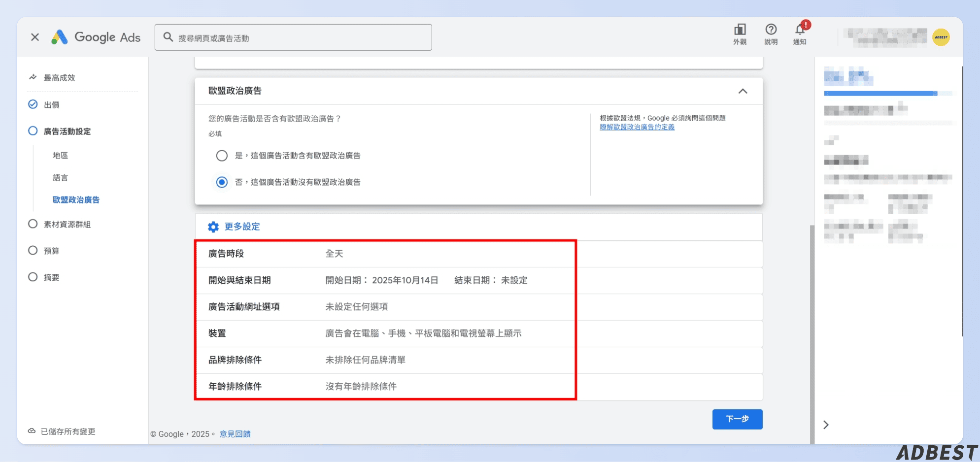Image resolution: width=980 pixels, height=462 pixels.
Task: Click the magnifier icon in search bar
Action: coord(168,37)
